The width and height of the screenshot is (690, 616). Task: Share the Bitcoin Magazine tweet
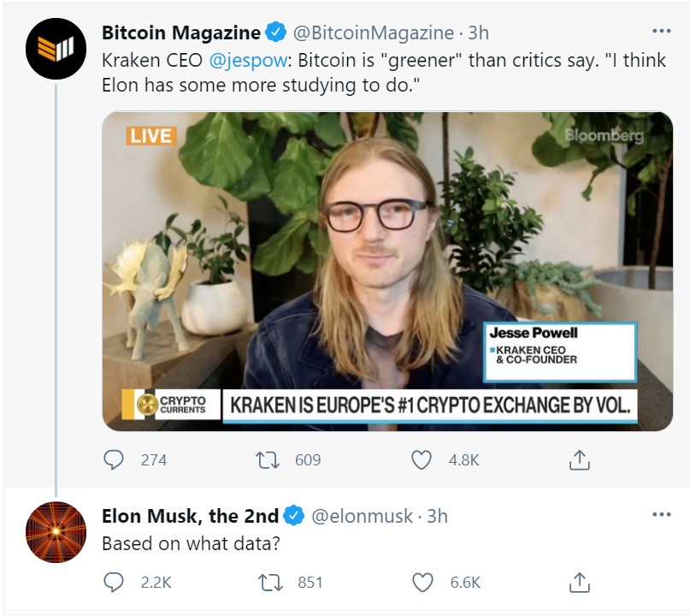coord(579,460)
